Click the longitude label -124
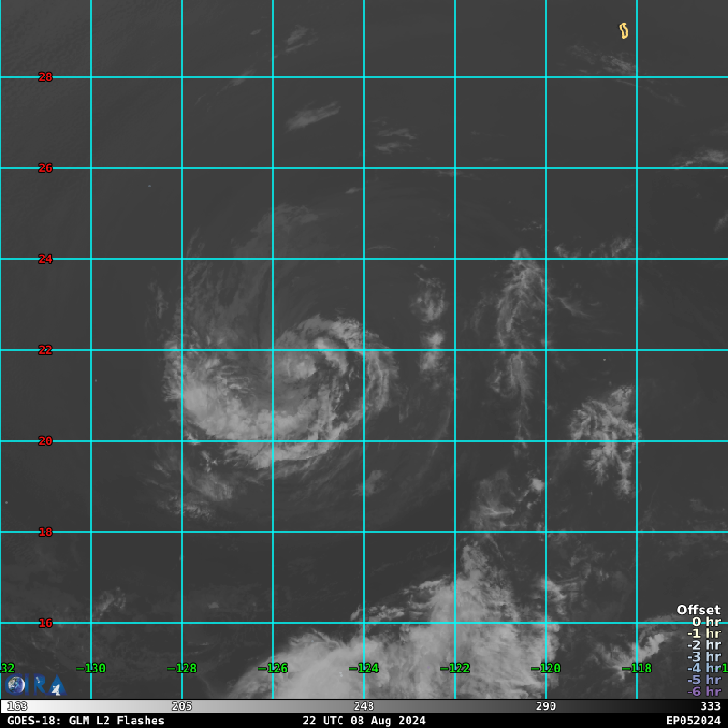This screenshot has width=728, height=728. click(x=364, y=669)
